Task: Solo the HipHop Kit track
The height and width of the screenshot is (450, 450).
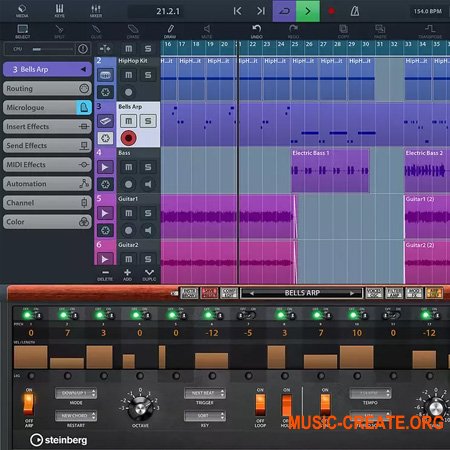Action: pyautogui.click(x=148, y=75)
